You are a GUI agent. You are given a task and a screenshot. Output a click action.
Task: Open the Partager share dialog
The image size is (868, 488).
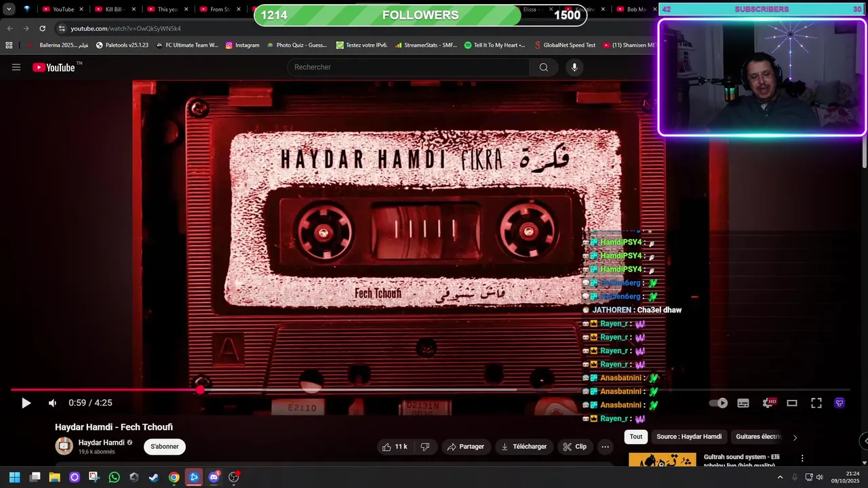[466, 447]
